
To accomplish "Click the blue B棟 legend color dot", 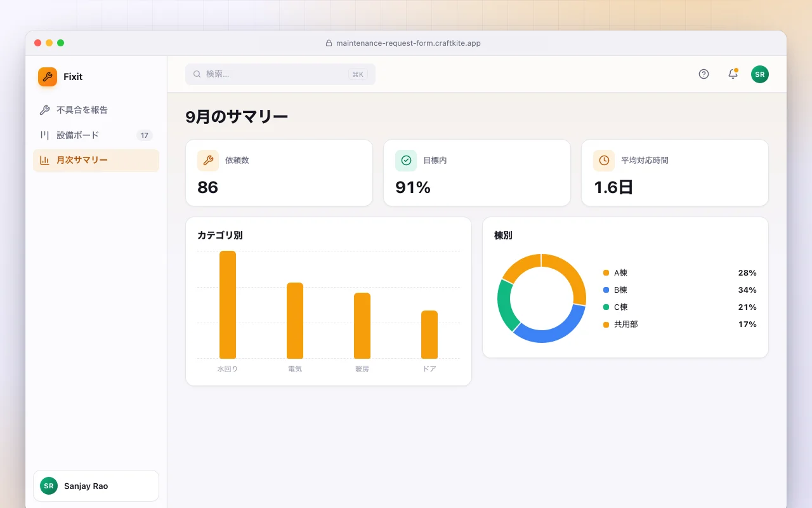I will click(x=606, y=290).
